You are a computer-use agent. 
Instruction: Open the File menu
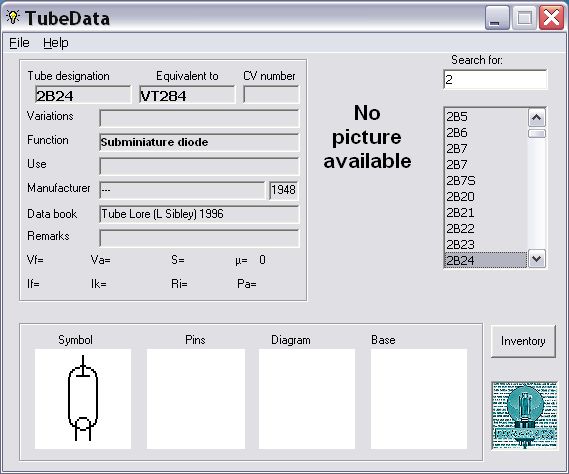(x=19, y=43)
